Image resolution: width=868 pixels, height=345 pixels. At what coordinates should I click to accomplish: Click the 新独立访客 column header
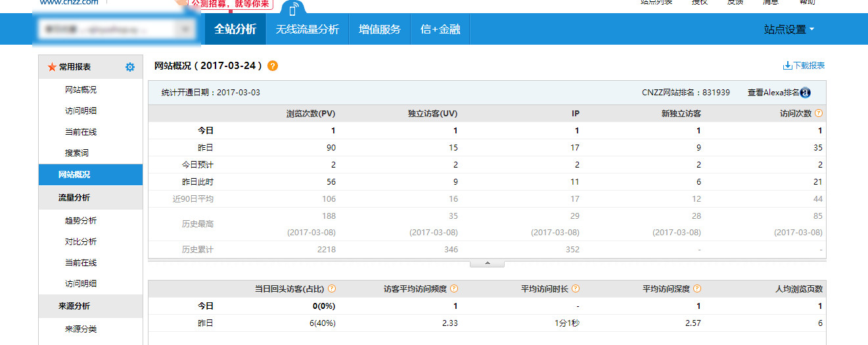pos(681,114)
